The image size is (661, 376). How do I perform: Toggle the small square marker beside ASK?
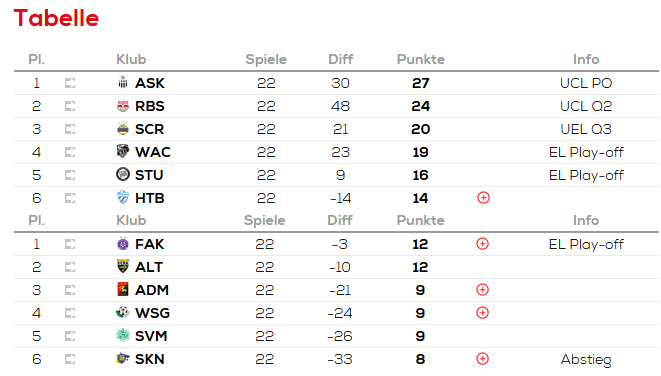pyautogui.click(x=70, y=83)
